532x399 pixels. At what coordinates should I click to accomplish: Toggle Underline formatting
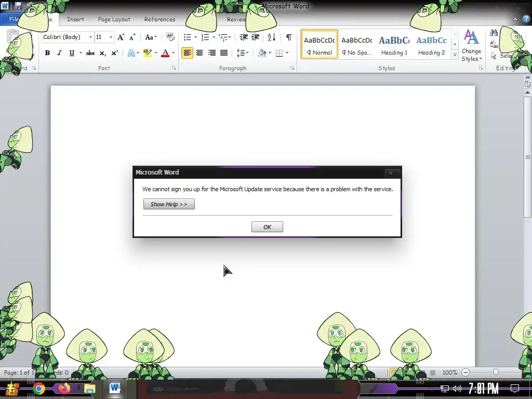72,53
